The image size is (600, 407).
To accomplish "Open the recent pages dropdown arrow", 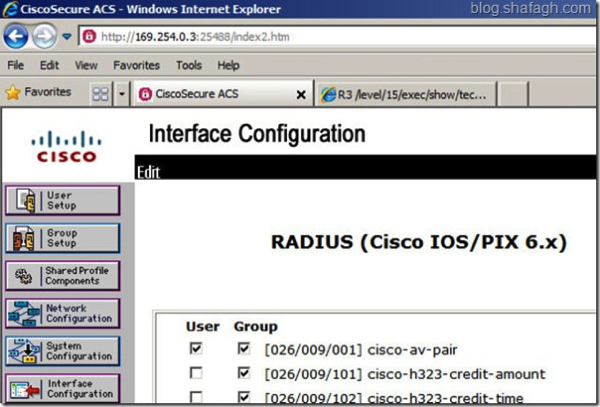I will [67, 37].
